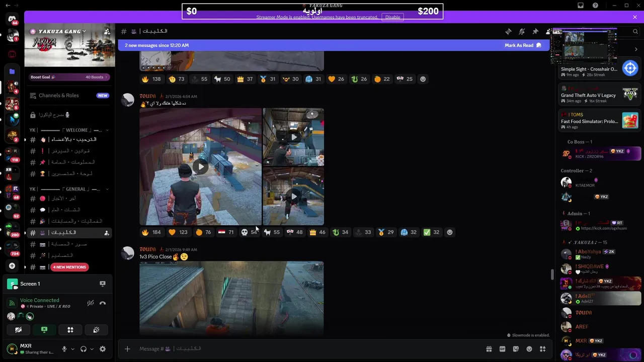Play top-right small video thumbnail
Screen dimensions: 644x362
293,137
